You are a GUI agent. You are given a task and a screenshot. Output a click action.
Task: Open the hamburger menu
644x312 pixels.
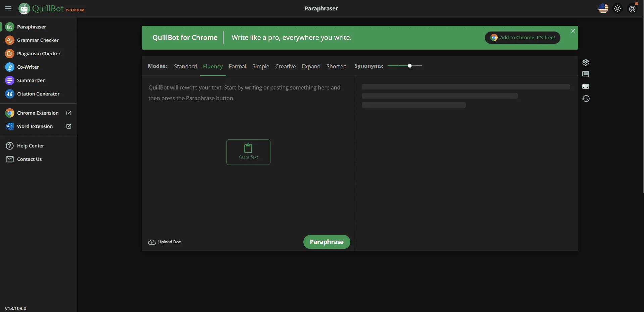[8, 8]
